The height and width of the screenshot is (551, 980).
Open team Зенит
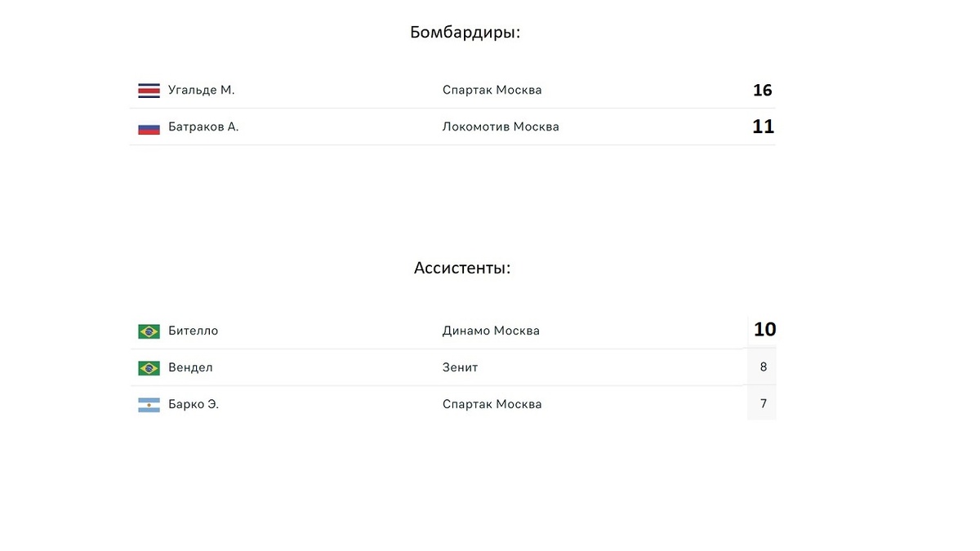coord(460,368)
